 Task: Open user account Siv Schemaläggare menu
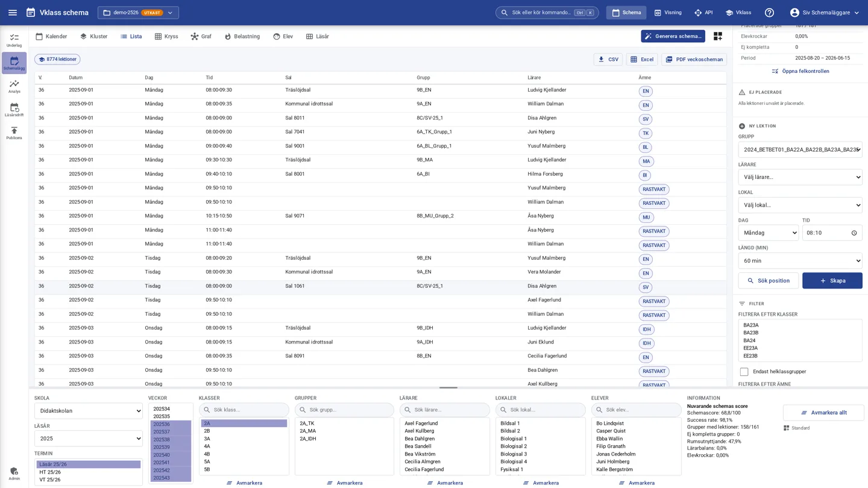(825, 13)
